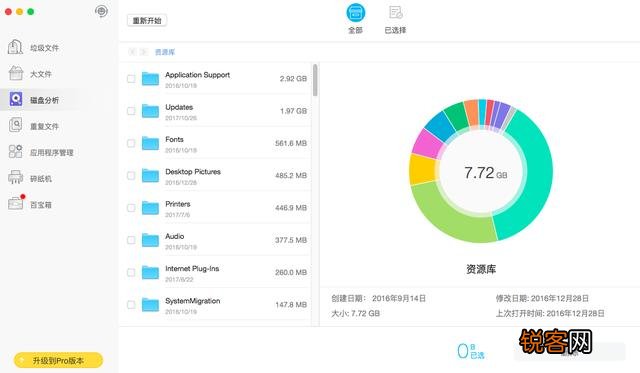Open the 碎纸机 shredder icon
Viewport: 640px width, 373px height.
click(16, 178)
